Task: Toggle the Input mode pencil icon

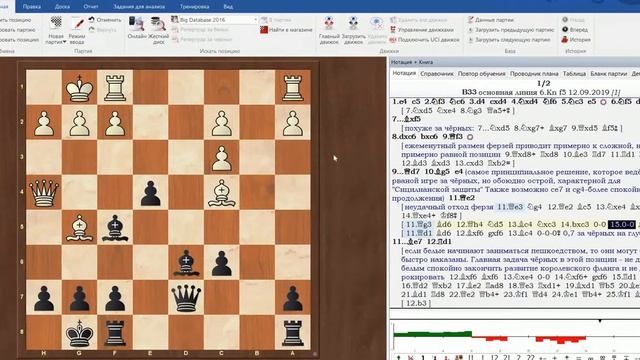Action: click(77, 24)
